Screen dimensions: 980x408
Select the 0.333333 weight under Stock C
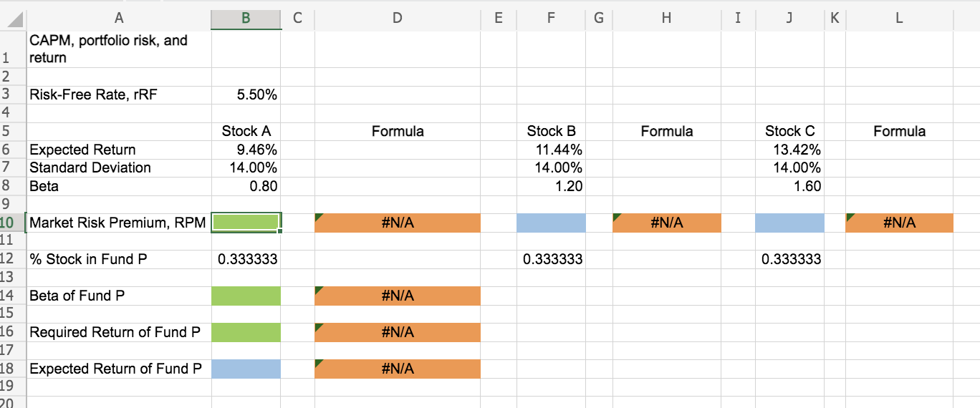coord(789,259)
